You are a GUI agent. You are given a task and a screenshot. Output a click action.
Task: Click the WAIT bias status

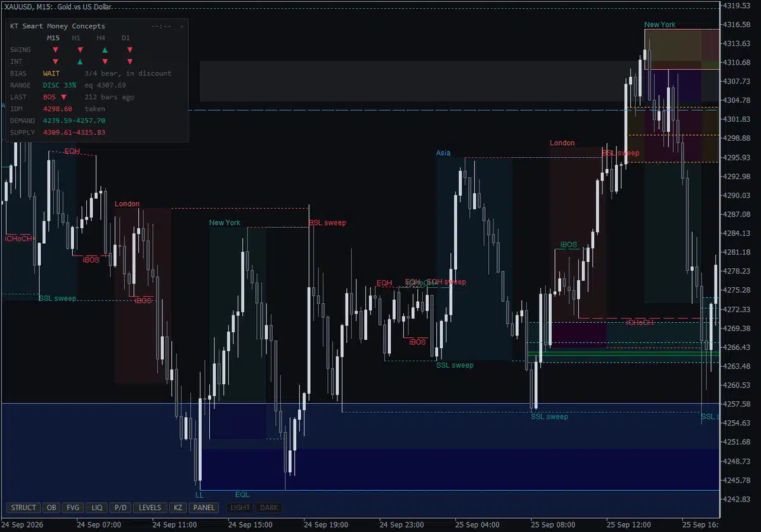[x=51, y=74]
